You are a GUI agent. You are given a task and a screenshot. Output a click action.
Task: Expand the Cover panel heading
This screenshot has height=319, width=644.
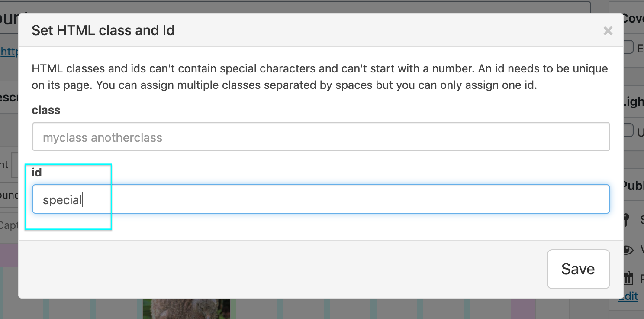click(x=634, y=19)
